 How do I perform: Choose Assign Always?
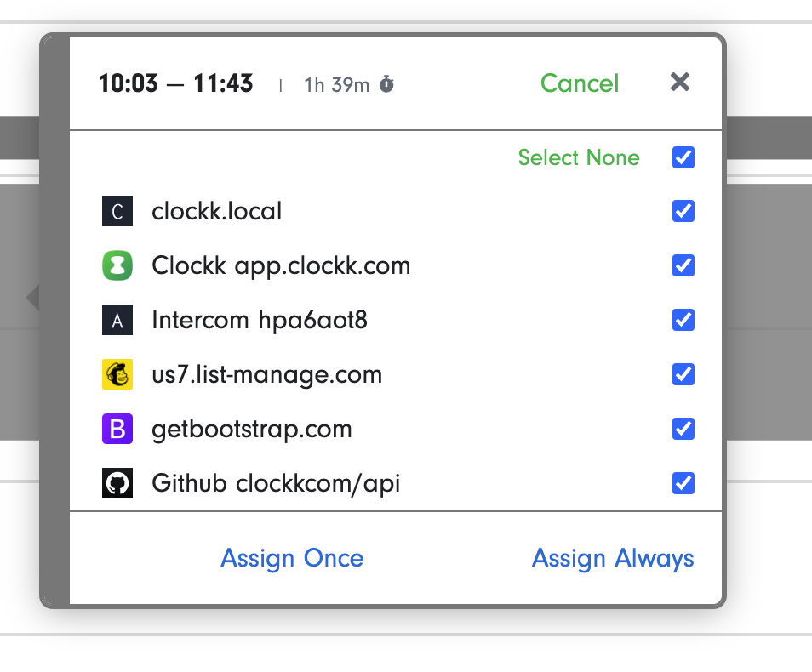point(613,559)
